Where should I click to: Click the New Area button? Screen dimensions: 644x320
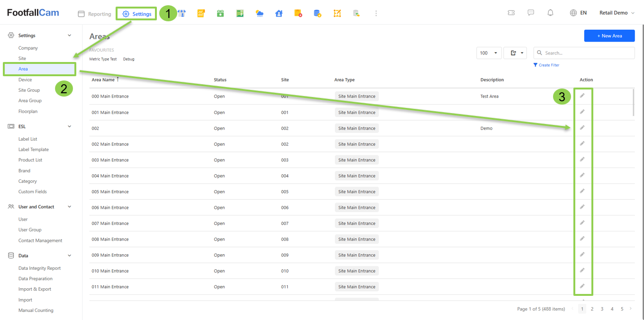tap(609, 36)
